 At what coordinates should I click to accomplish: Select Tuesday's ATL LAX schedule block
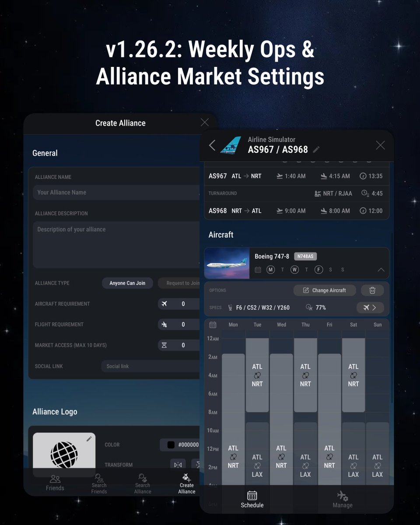[257, 454]
